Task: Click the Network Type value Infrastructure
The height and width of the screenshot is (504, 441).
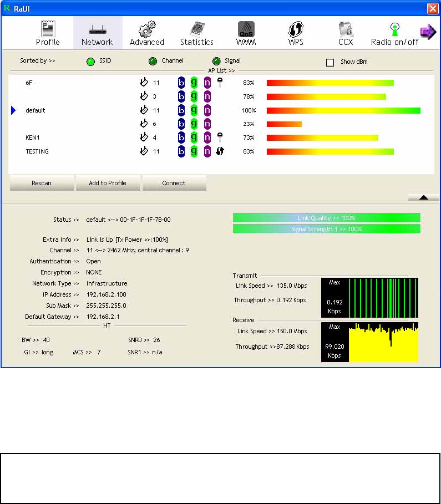Action: click(107, 283)
